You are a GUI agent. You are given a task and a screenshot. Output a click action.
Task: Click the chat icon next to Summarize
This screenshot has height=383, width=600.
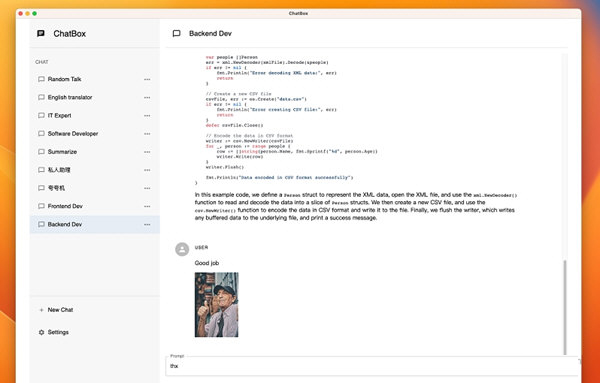click(x=41, y=152)
